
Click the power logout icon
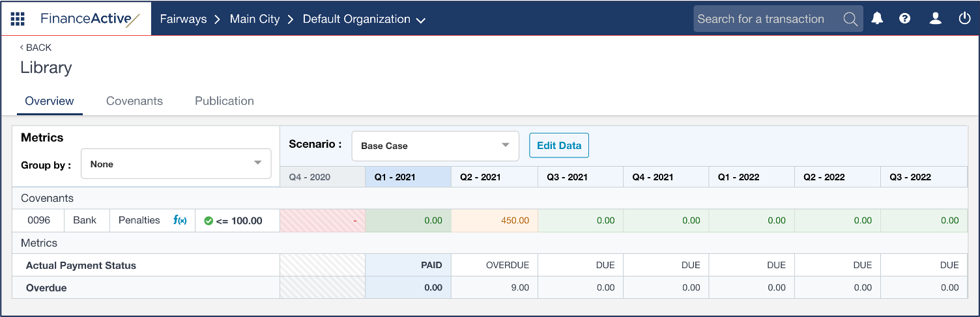pyautogui.click(x=965, y=19)
